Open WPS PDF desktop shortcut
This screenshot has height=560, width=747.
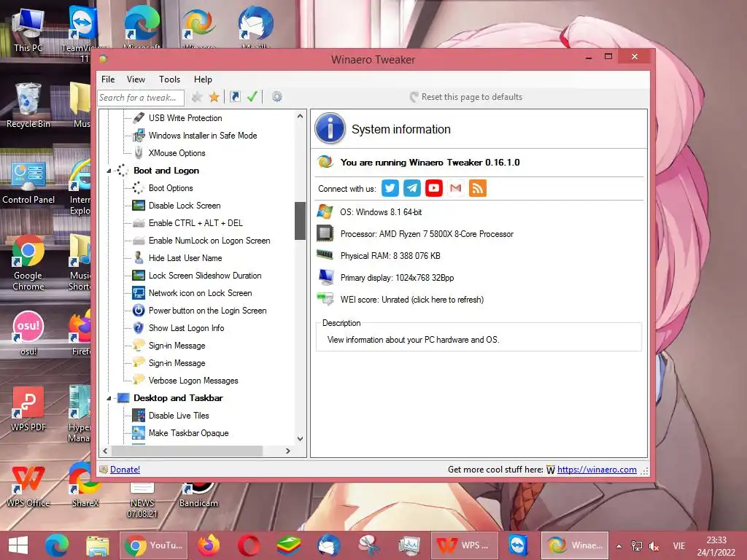click(x=28, y=409)
